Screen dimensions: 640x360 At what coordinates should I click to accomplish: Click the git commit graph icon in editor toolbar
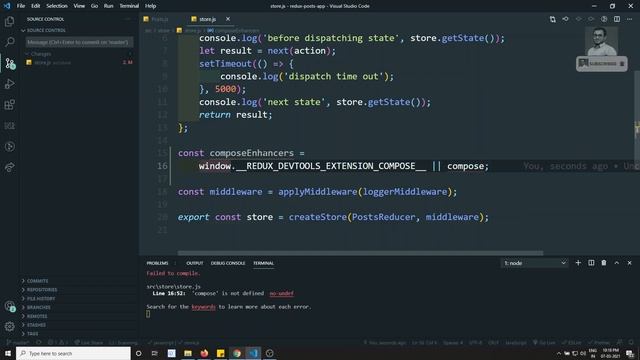(565, 19)
